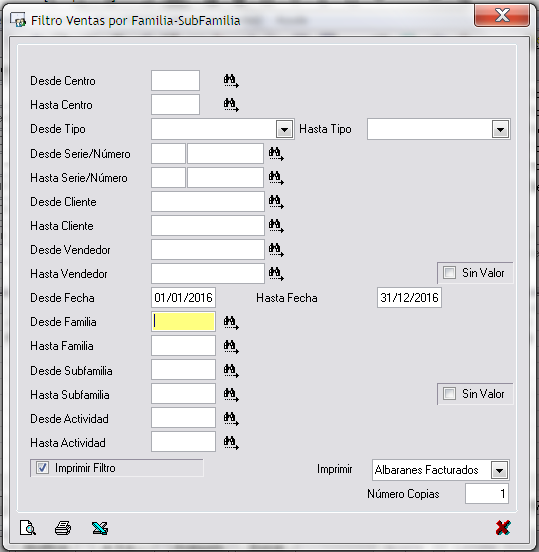Screen dimensions: 539x552
Task: Click the Desde Fecha date field
Action: coord(183,298)
